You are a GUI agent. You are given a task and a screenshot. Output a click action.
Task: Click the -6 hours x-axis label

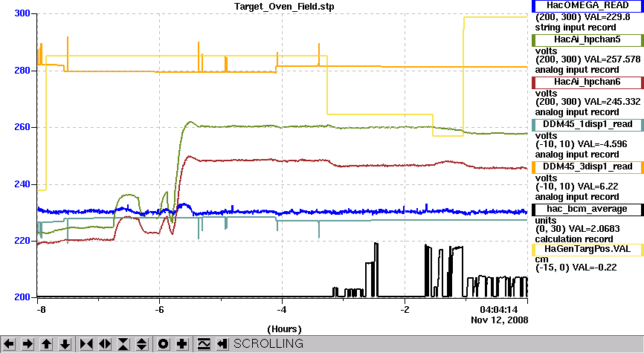159,310
